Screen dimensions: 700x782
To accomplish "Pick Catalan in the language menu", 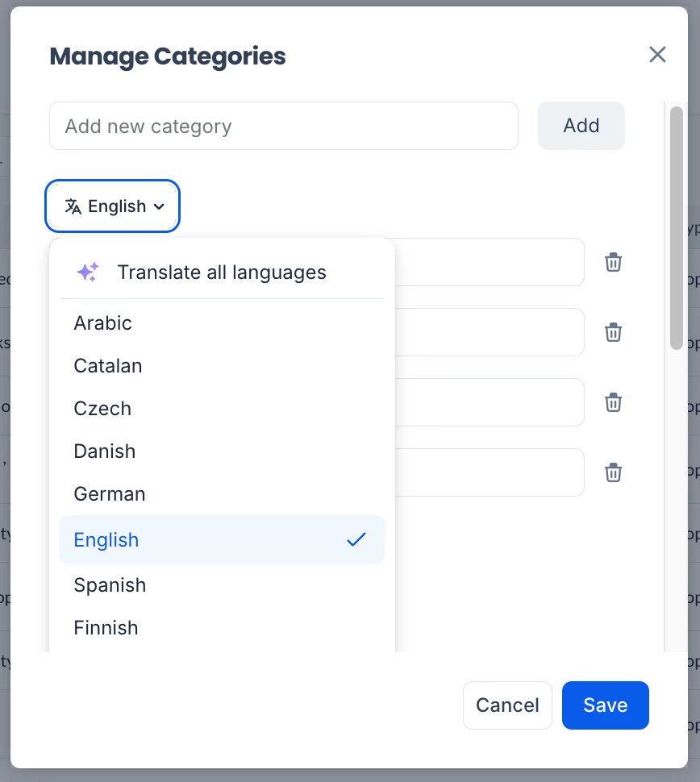I will click(x=108, y=366).
